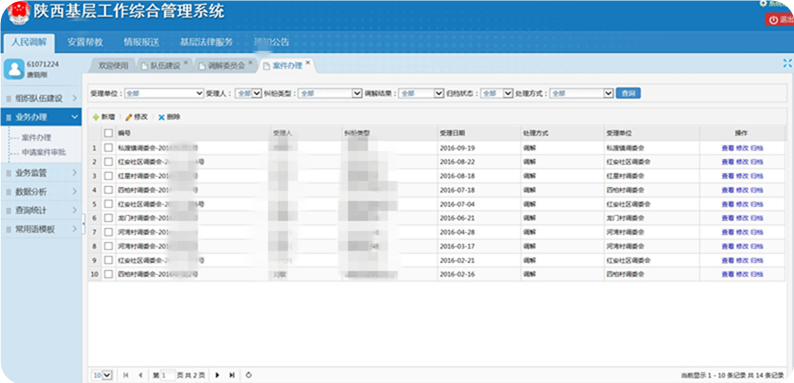This screenshot has width=794, height=383.
Task: Expand 常用语模板 sidebar section
Action: tap(41, 229)
